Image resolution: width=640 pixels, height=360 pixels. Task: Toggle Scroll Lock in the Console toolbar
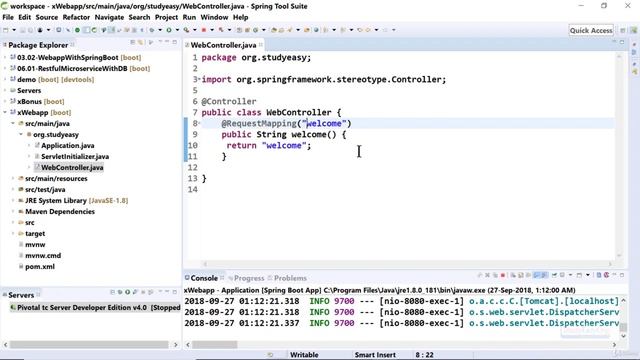coord(520,275)
